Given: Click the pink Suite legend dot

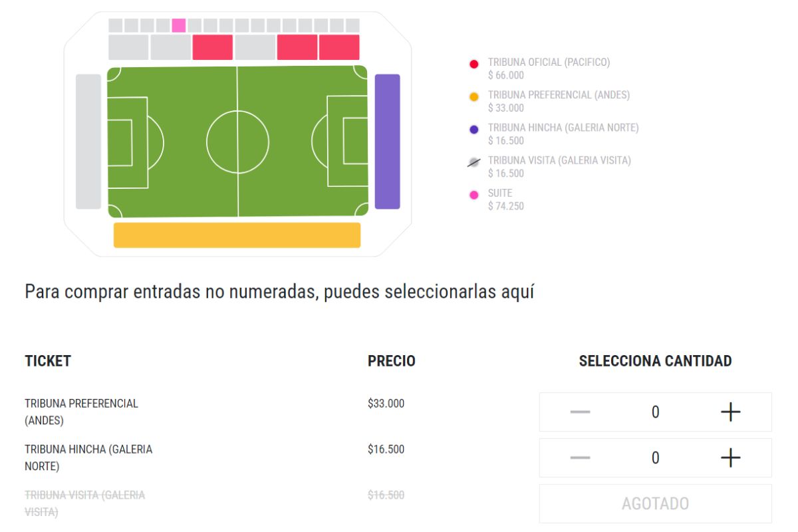Looking at the screenshot, I should [x=473, y=195].
